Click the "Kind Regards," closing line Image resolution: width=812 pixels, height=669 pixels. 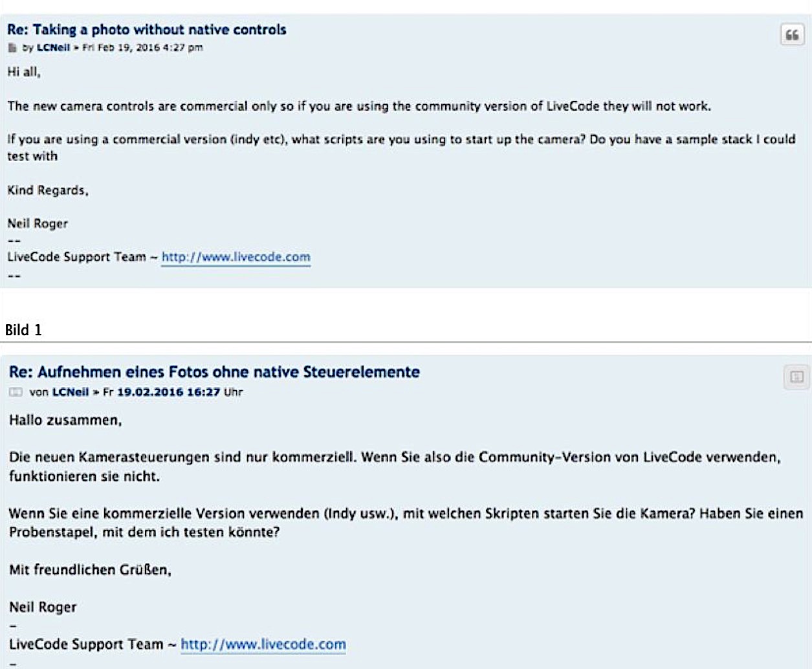coord(48,190)
